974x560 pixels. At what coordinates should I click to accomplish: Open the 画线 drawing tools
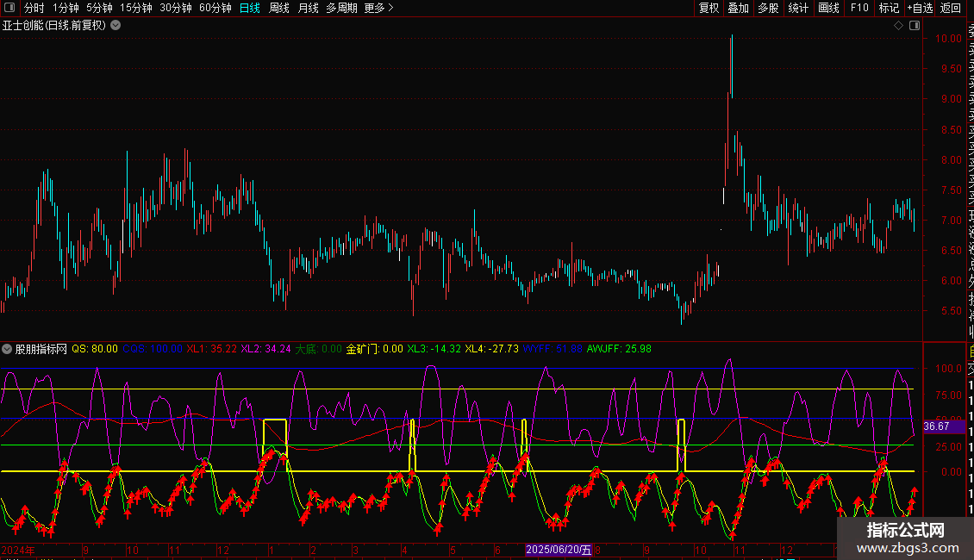(x=828, y=8)
